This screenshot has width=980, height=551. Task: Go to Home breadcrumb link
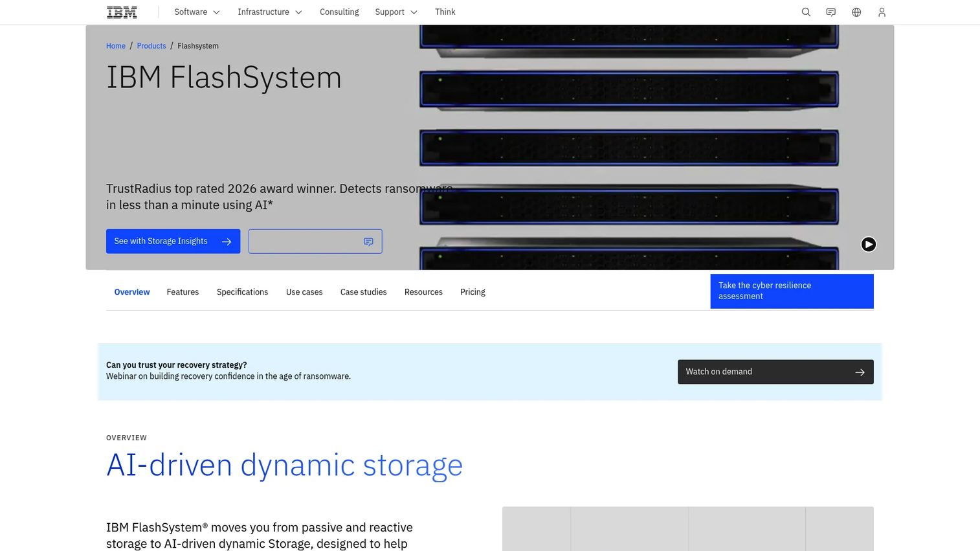pos(116,46)
